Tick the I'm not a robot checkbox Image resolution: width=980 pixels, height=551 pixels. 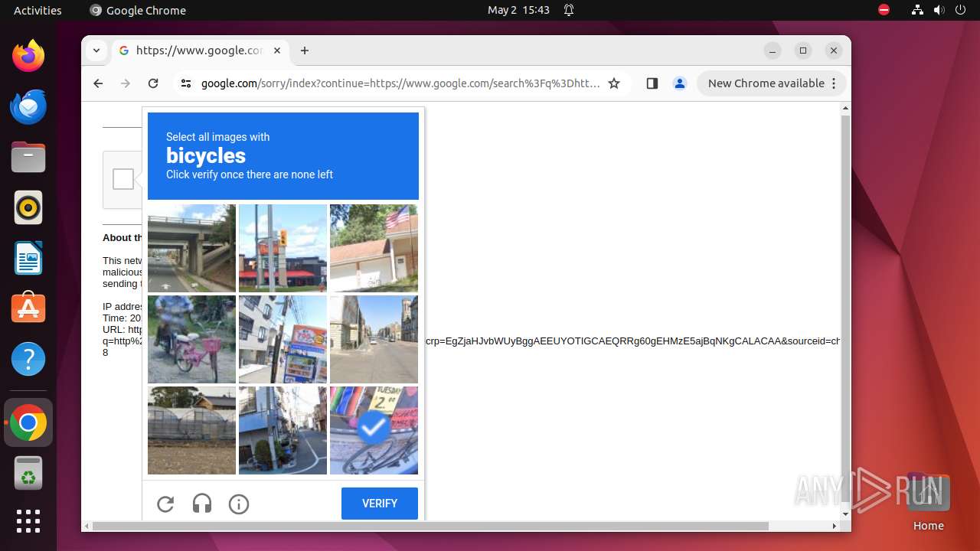(x=123, y=179)
